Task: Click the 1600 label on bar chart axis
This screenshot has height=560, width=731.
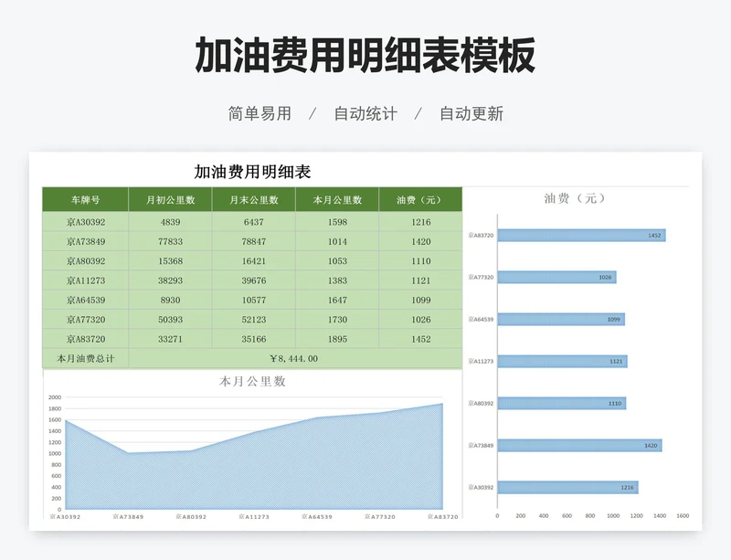Action: [x=683, y=516]
